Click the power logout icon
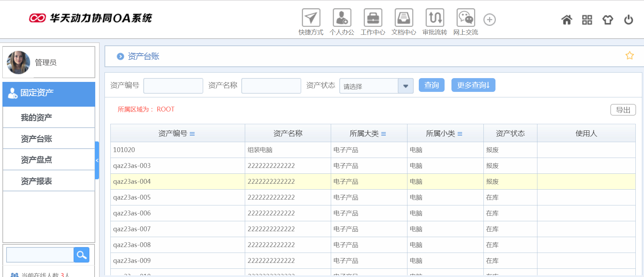 (x=628, y=20)
